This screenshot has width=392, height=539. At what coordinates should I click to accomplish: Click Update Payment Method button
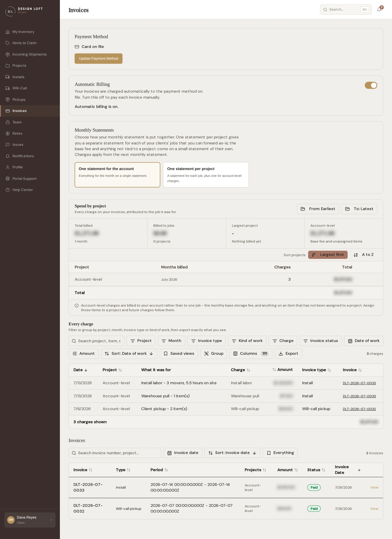[x=99, y=58]
